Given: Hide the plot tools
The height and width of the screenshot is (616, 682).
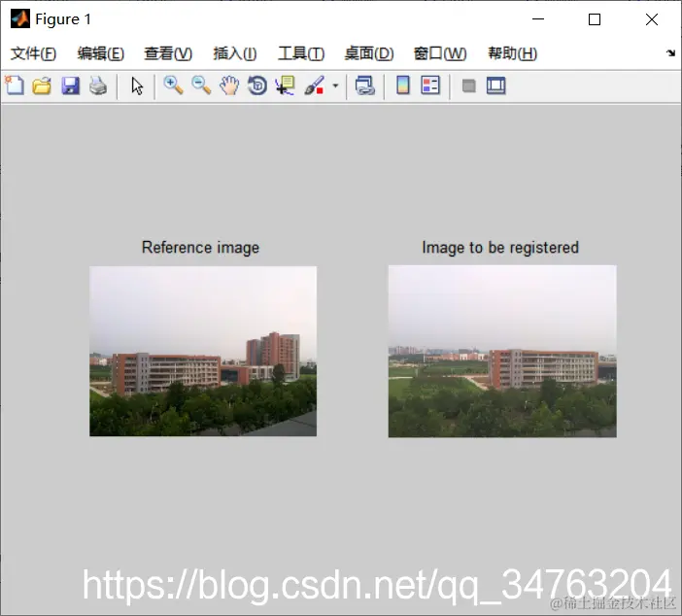Looking at the screenshot, I should click(468, 86).
